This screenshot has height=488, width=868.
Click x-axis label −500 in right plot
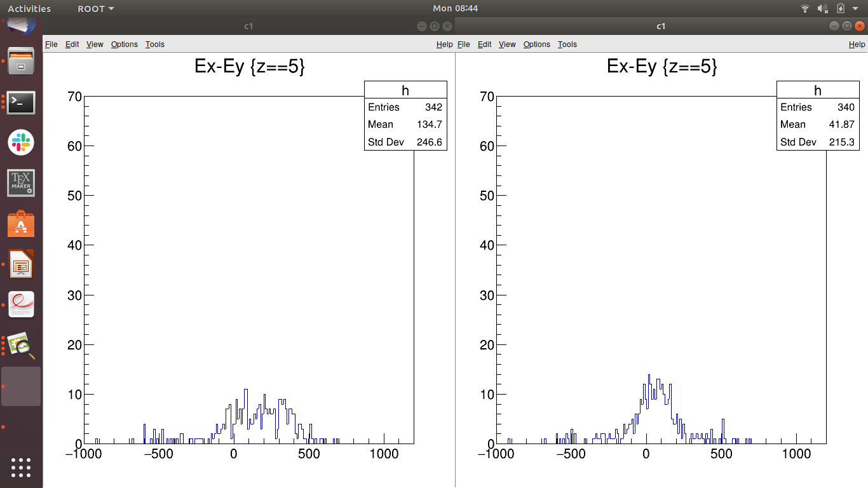coord(571,454)
